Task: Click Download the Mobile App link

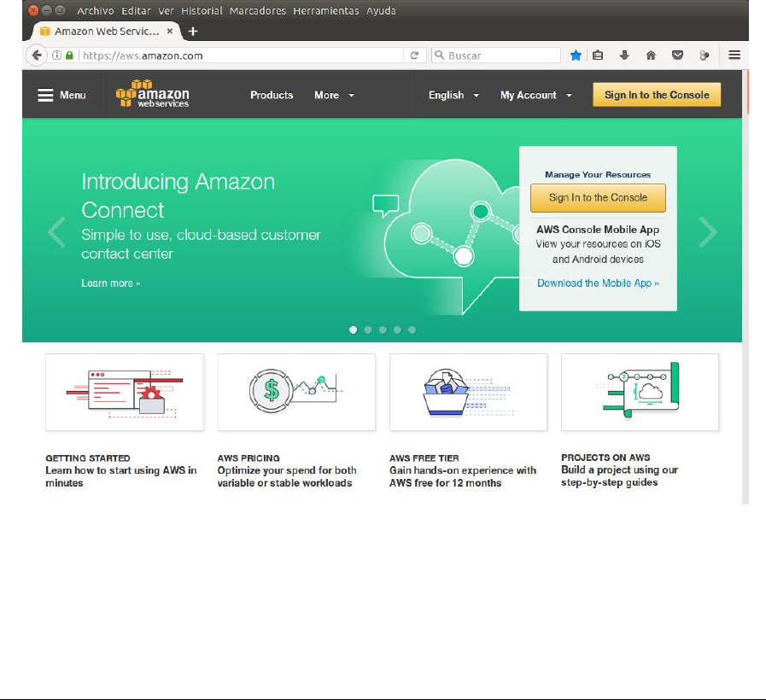Action: click(x=598, y=283)
